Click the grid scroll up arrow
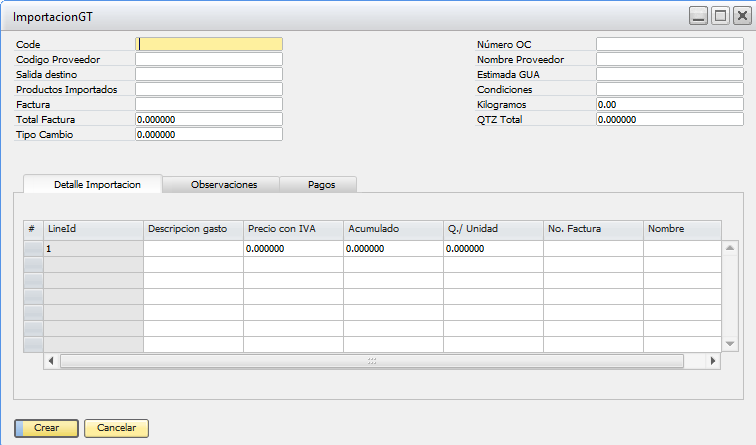 pos(730,247)
